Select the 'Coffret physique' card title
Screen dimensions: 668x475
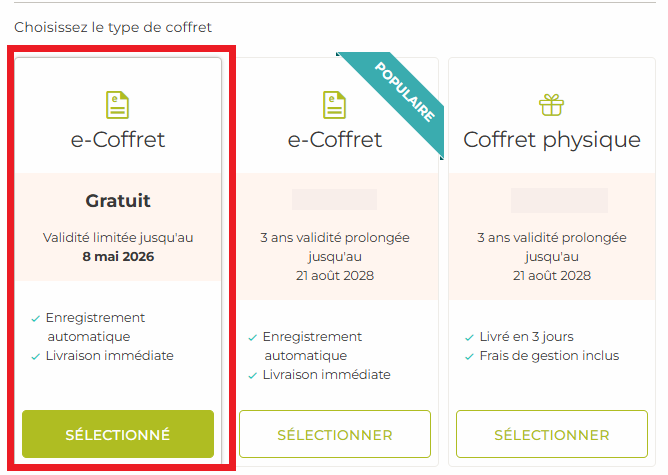(551, 140)
